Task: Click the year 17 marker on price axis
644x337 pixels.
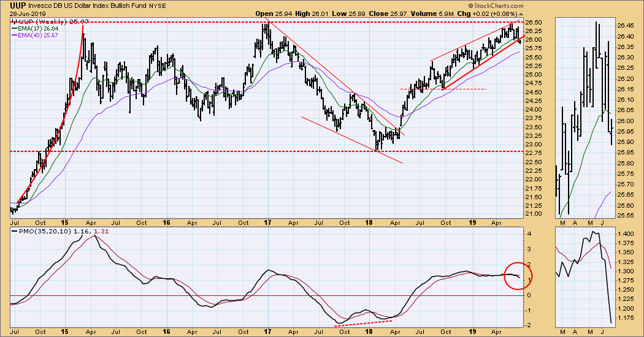Action: (268, 222)
